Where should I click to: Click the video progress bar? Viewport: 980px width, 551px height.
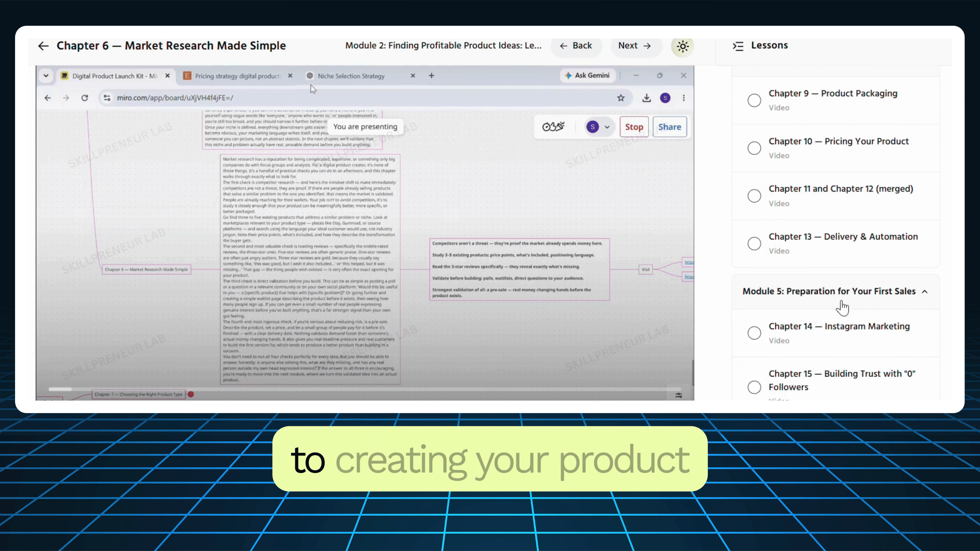coord(364,389)
